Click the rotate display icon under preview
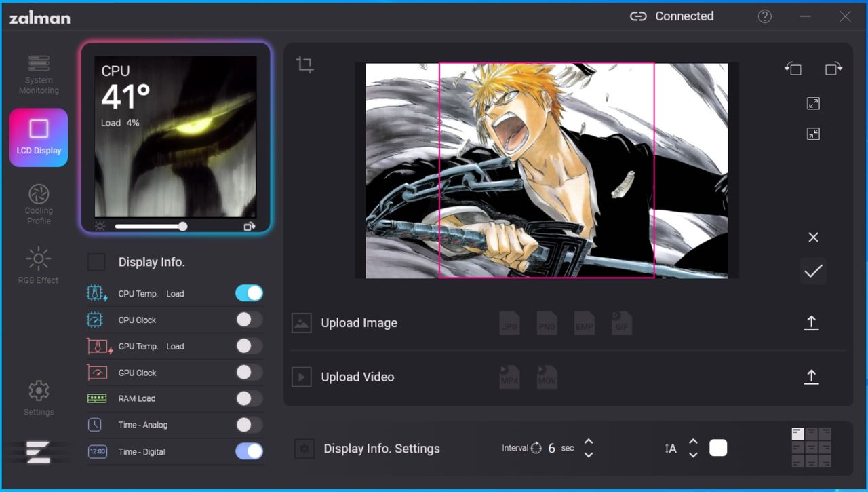868x492 pixels. 250,227
